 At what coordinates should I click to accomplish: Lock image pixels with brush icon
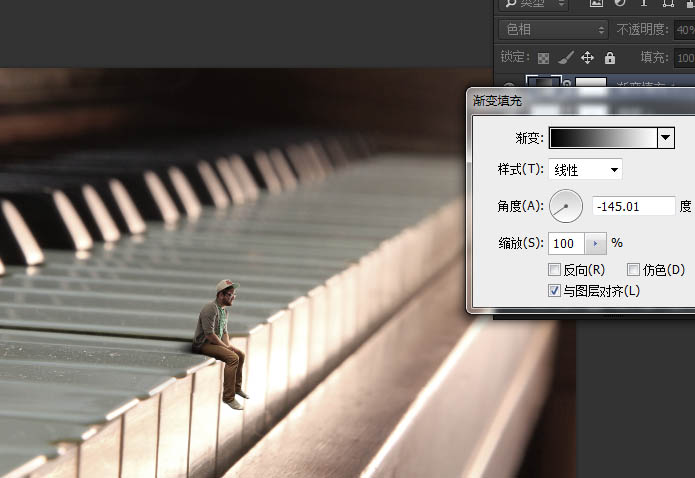point(566,58)
